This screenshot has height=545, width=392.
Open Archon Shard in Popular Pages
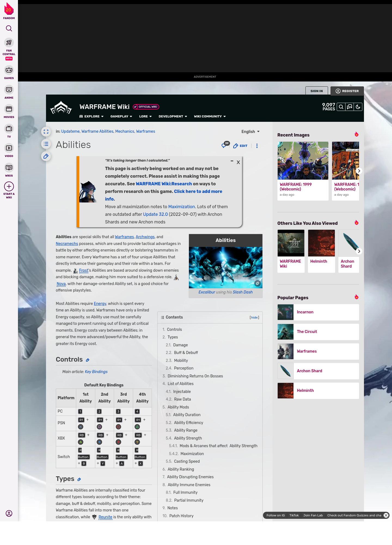point(318,371)
